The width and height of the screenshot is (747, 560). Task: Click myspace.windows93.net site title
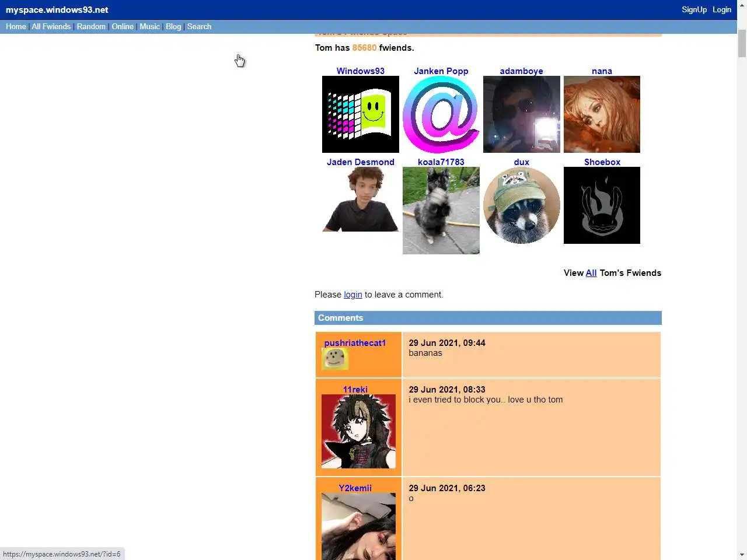point(57,10)
